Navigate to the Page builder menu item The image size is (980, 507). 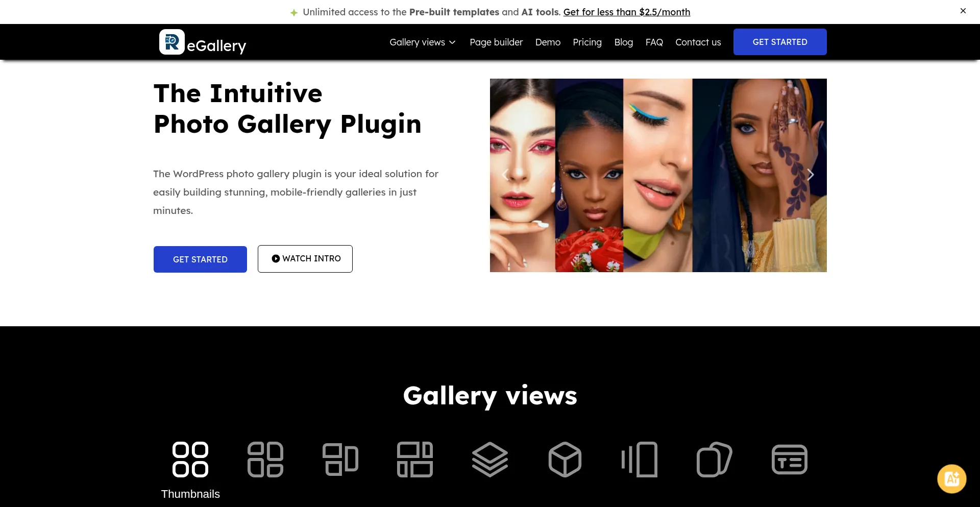point(496,42)
